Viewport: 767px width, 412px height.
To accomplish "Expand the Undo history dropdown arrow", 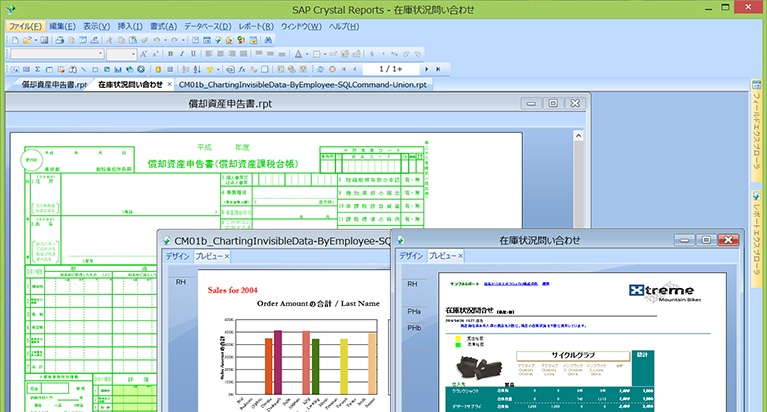I will tap(165, 40).
